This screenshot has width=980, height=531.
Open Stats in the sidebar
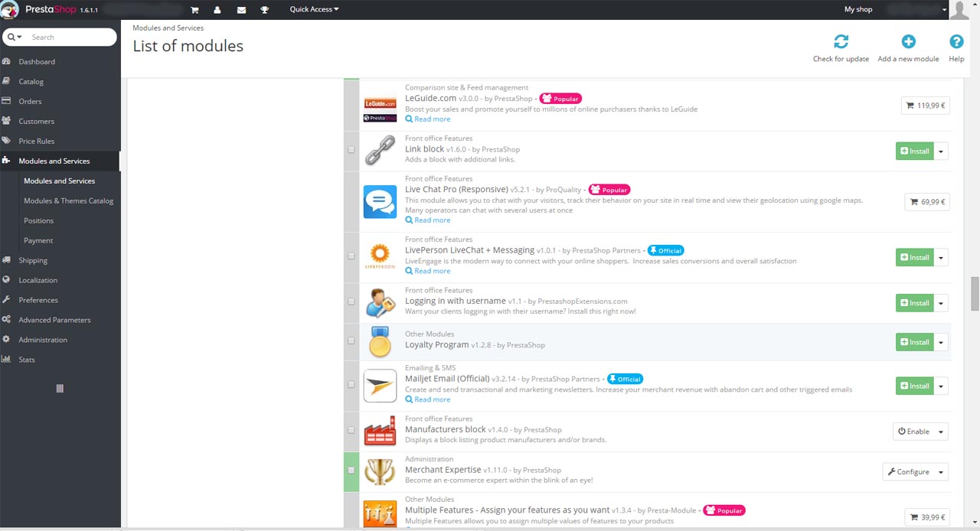point(27,360)
